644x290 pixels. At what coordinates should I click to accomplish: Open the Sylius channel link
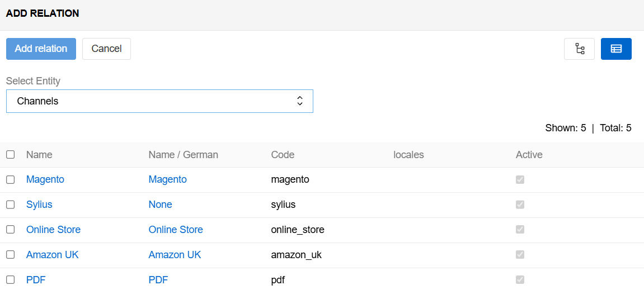point(39,205)
